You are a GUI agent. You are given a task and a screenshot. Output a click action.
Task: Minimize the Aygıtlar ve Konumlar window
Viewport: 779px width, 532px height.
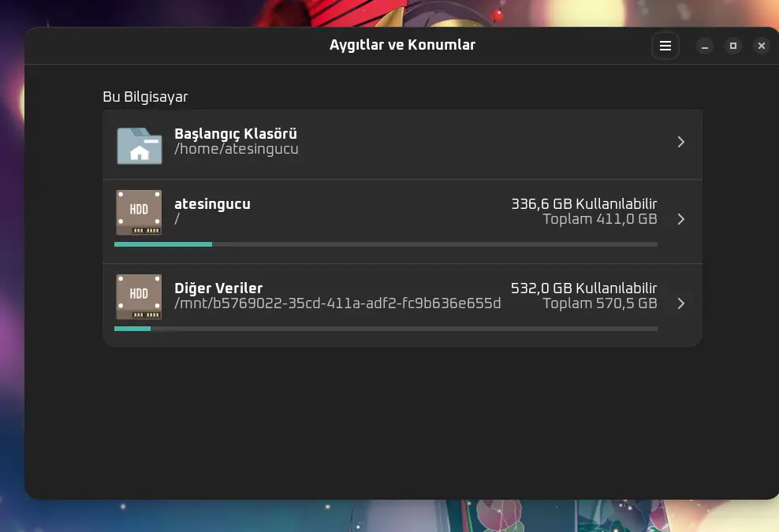point(704,47)
